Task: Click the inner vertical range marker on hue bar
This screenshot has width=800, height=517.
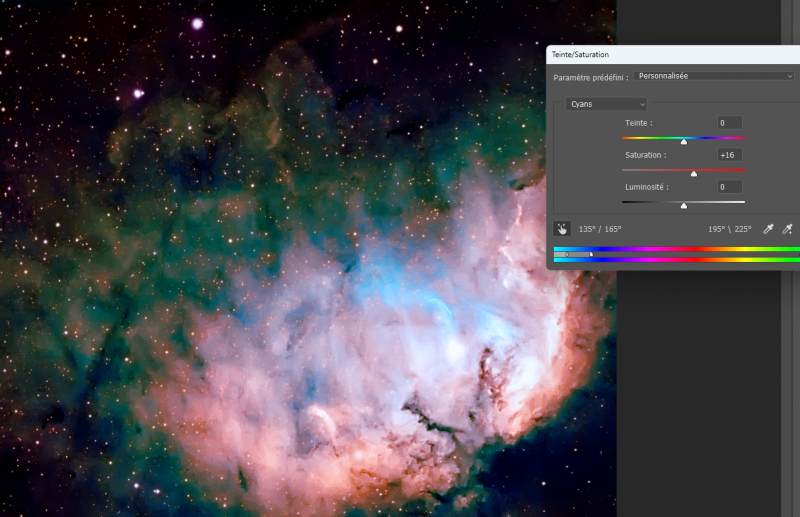Action: (567, 254)
